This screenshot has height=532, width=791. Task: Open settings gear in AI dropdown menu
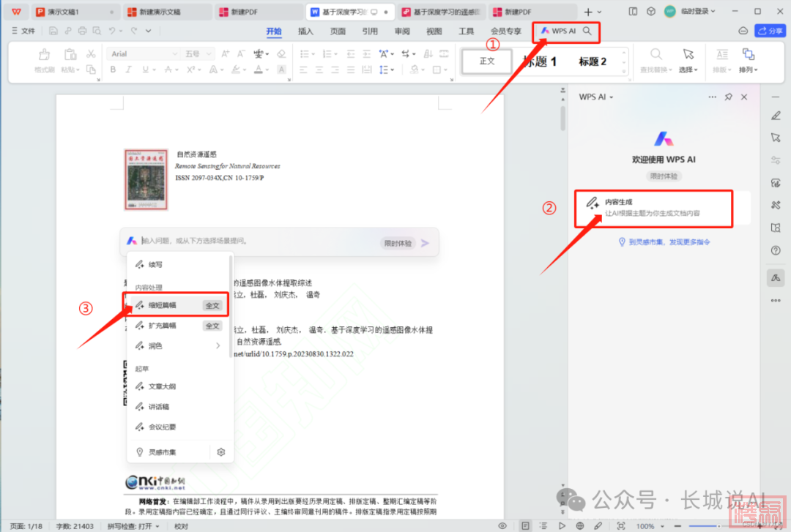tap(220, 452)
